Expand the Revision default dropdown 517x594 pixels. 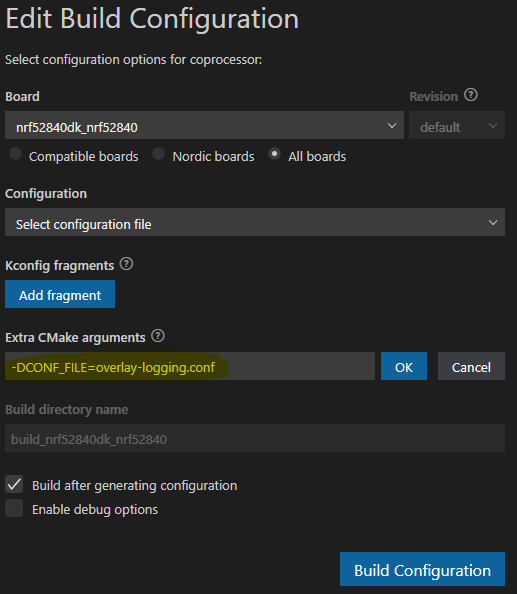457,125
